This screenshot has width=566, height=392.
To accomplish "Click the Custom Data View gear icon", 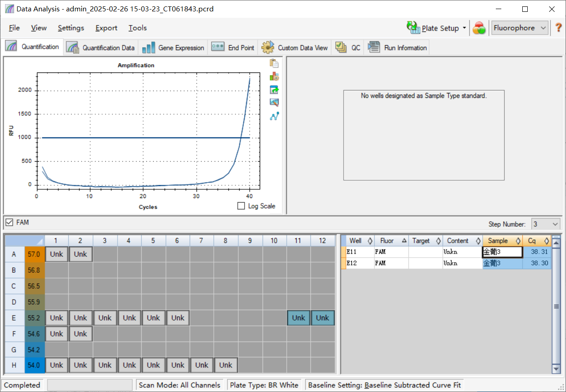I will coord(268,47).
